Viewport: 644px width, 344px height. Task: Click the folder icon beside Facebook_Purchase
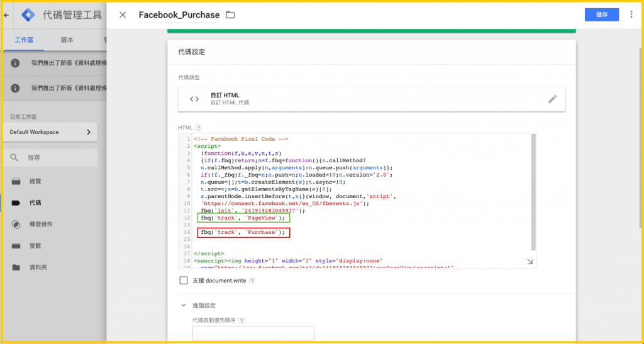[230, 14]
